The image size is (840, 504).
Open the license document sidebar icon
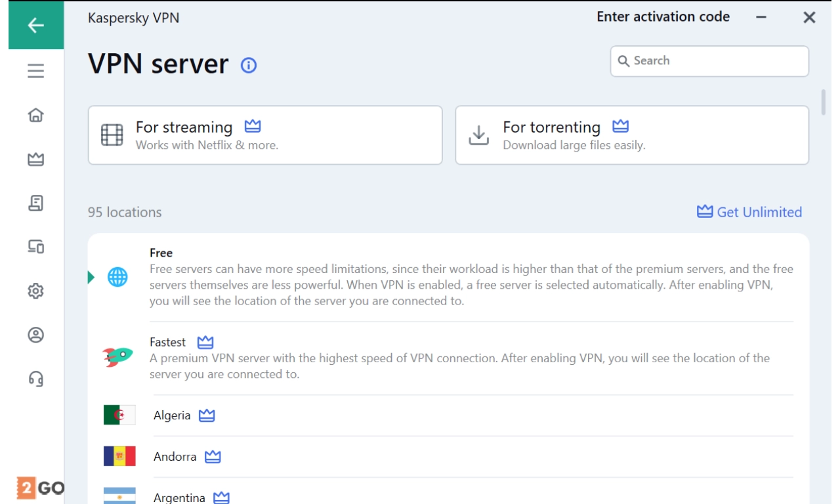[x=35, y=203]
